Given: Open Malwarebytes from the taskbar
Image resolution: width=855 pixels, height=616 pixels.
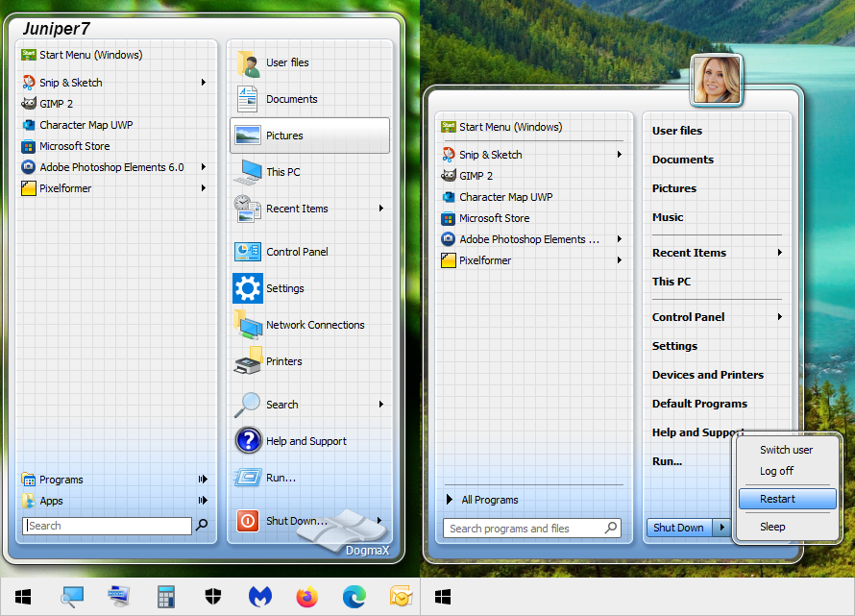Looking at the screenshot, I should click(x=260, y=597).
